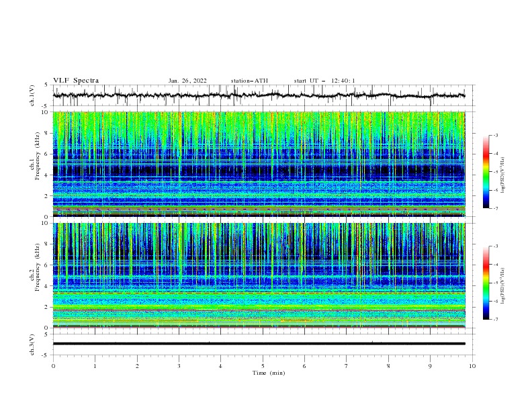Click time axis tick label "10"
The width and height of the screenshot is (532, 411).
tap(472, 366)
